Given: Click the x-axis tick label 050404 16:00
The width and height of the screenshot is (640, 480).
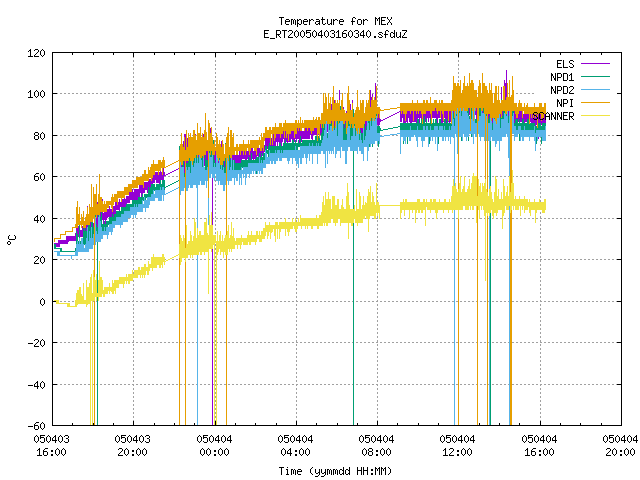Looking at the screenshot, I should (539, 446).
